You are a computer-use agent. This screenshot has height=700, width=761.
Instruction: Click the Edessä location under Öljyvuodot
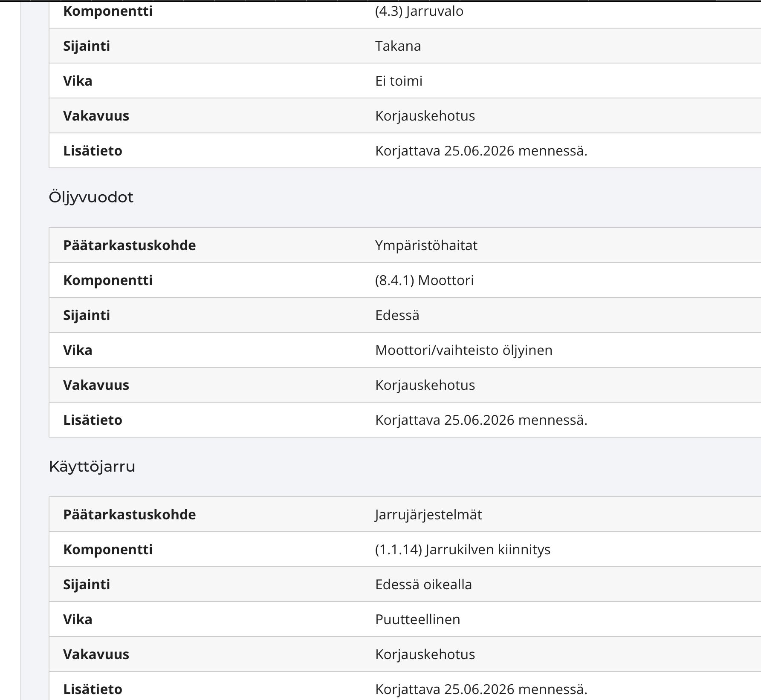[x=397, y=315]
